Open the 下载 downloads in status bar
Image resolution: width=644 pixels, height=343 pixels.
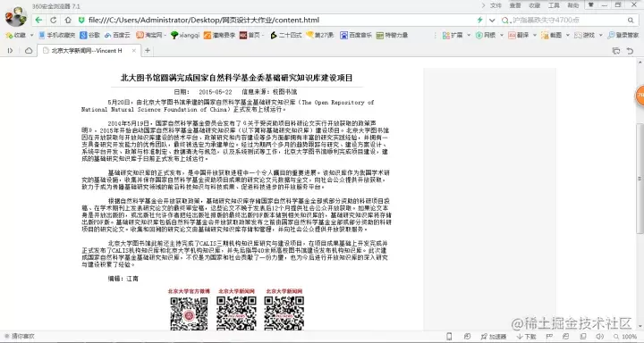[526, 337]
